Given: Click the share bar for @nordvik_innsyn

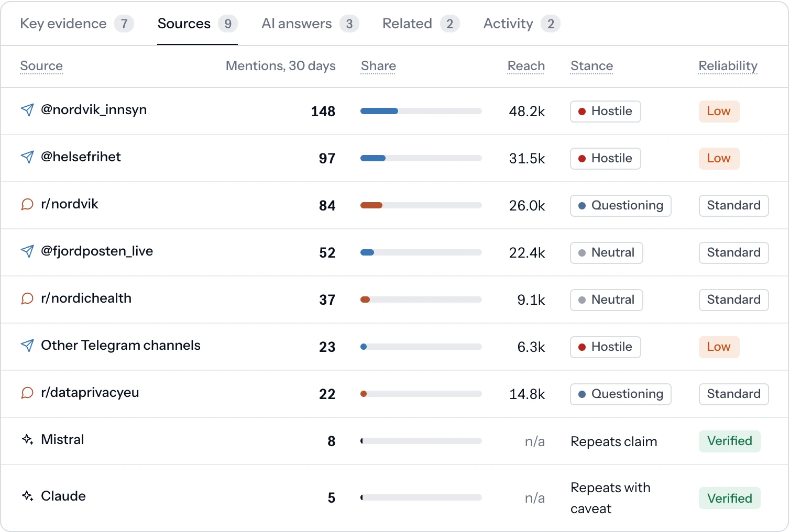Looking at the screenshot, I should [x=421, y=111].
